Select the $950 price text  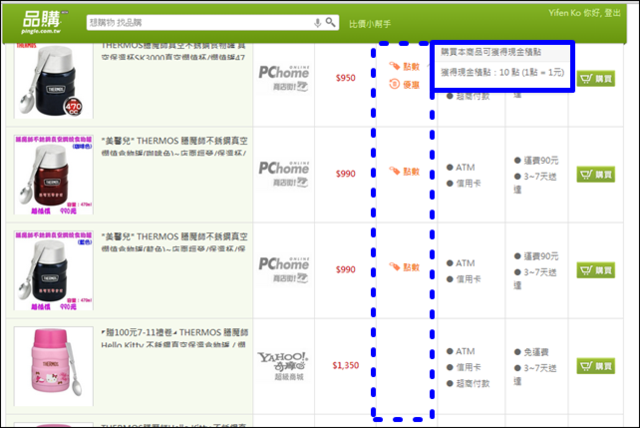346,78
